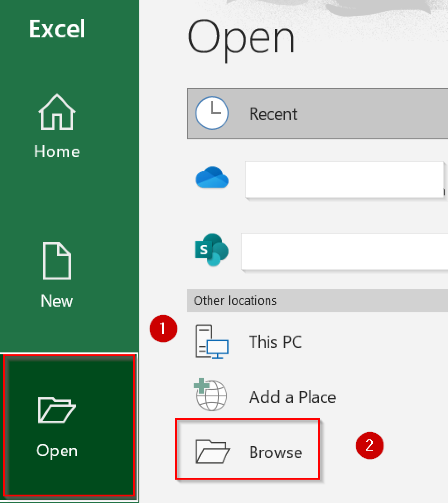Viewport: 448px width, 503px height.
Task: Open Browse to find a file
Action: 275,452
